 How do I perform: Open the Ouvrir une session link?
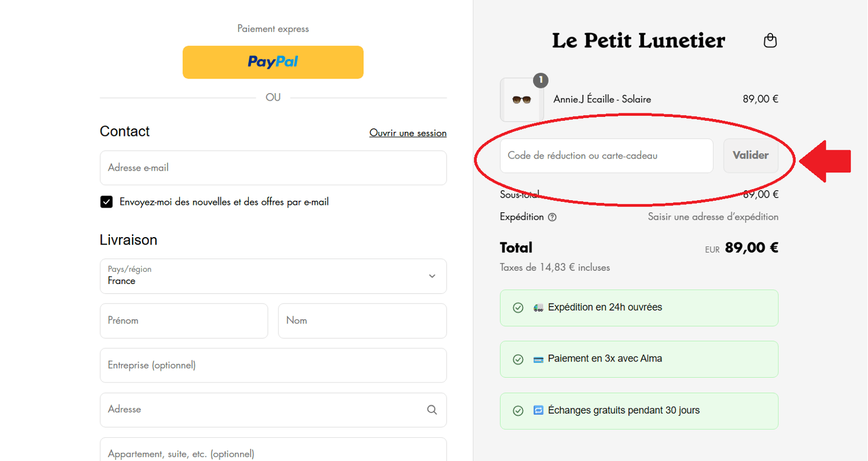tap(407, 133)
